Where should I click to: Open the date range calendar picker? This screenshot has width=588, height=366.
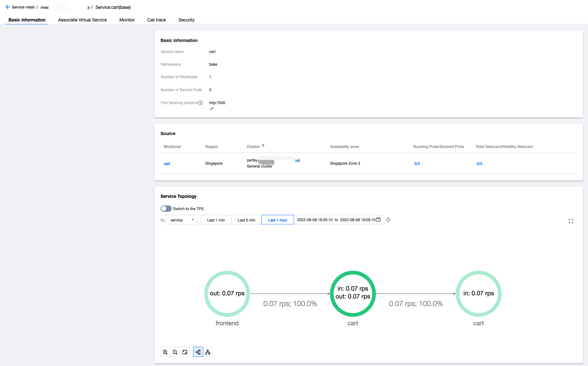pos(378,220)
